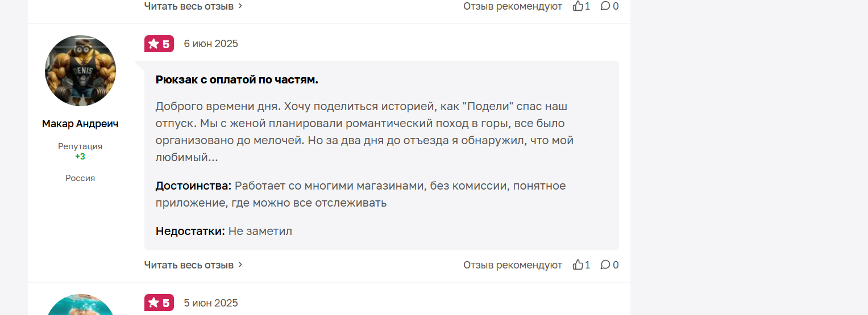This screenshot has height=315, width=868.
Task: Open comments on the top review
Action: 605,6
